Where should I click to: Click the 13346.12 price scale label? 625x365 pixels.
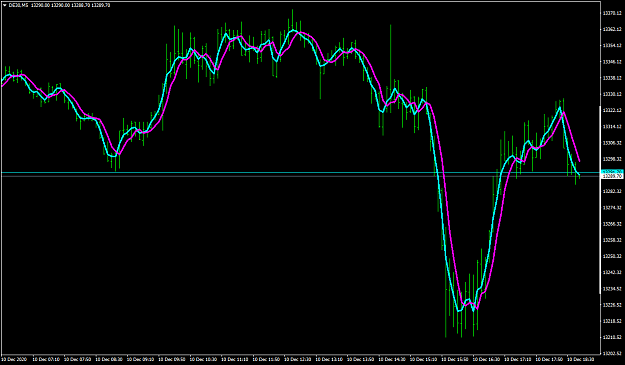tap(612, 62)
